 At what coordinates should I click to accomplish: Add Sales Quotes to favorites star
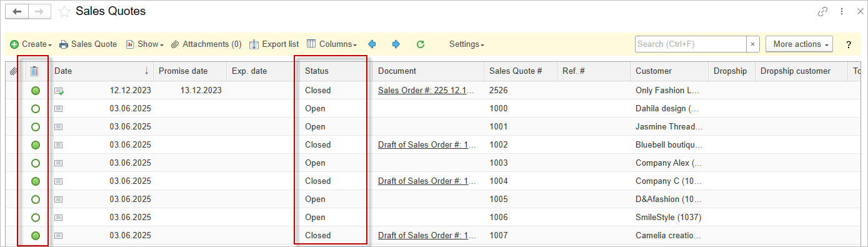[x=64, y=11]
